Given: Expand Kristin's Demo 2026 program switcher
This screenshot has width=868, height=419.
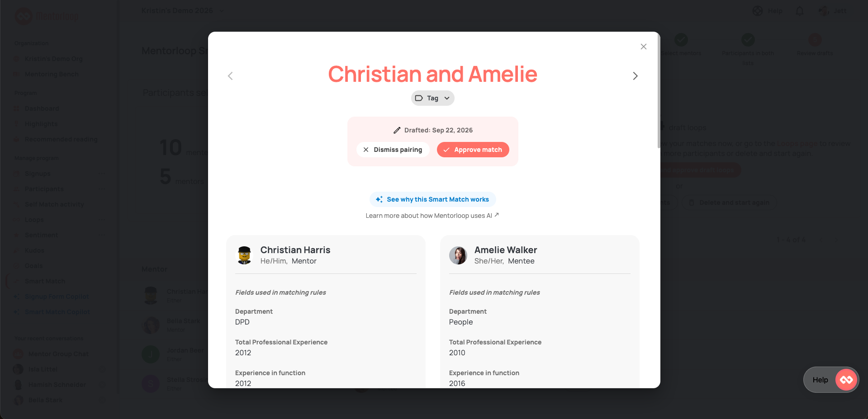Looking at the screenshot, I should [x=183, y=10].
